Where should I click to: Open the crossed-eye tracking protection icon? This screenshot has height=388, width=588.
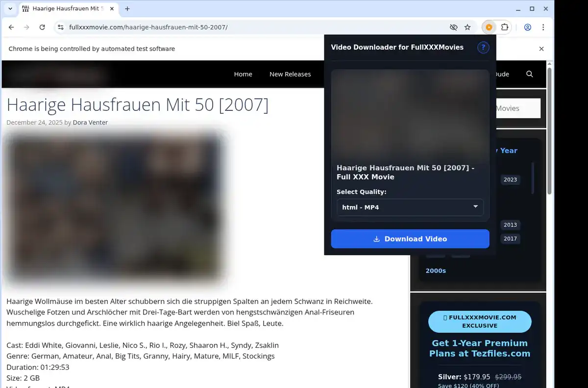[x=453, y=27]
